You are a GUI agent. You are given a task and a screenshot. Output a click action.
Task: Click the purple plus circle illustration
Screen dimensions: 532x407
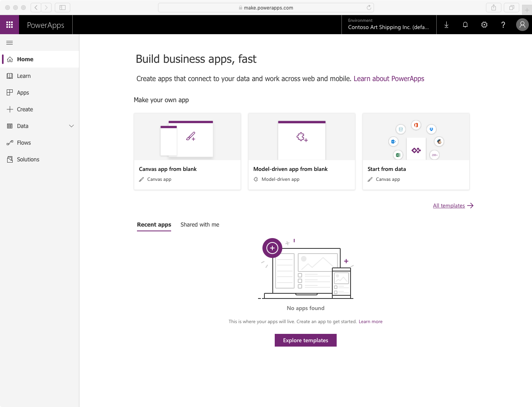(272, 248)
